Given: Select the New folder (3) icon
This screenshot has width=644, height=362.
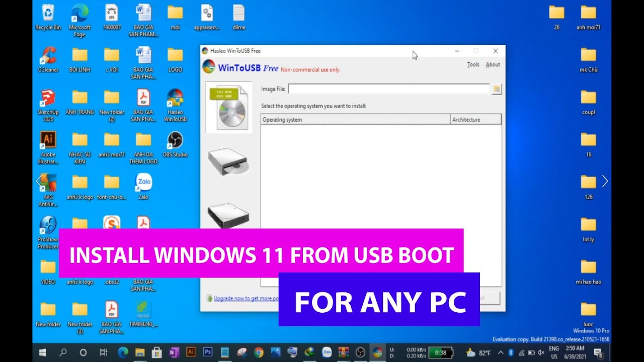Looking at the screenshot, I should tap(79, 317).
